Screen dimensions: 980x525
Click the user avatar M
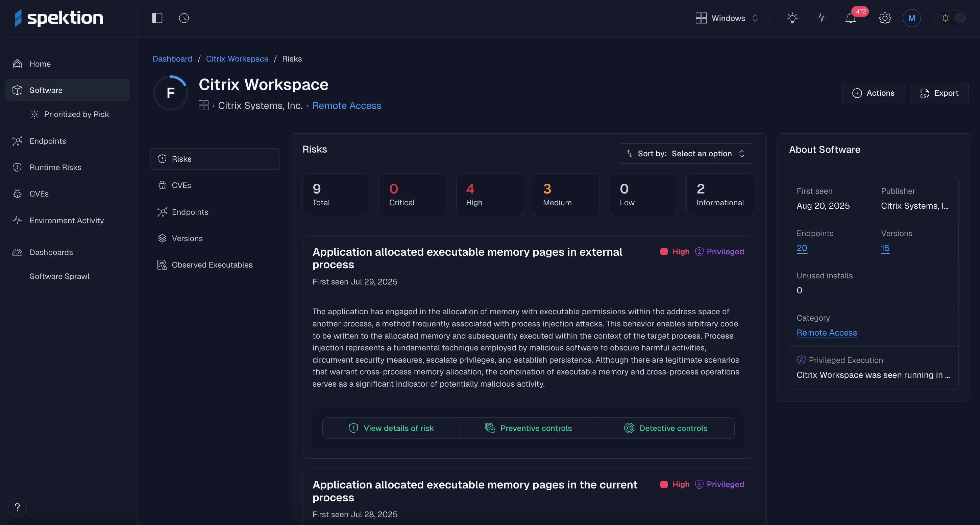click(x=911, y=18)
